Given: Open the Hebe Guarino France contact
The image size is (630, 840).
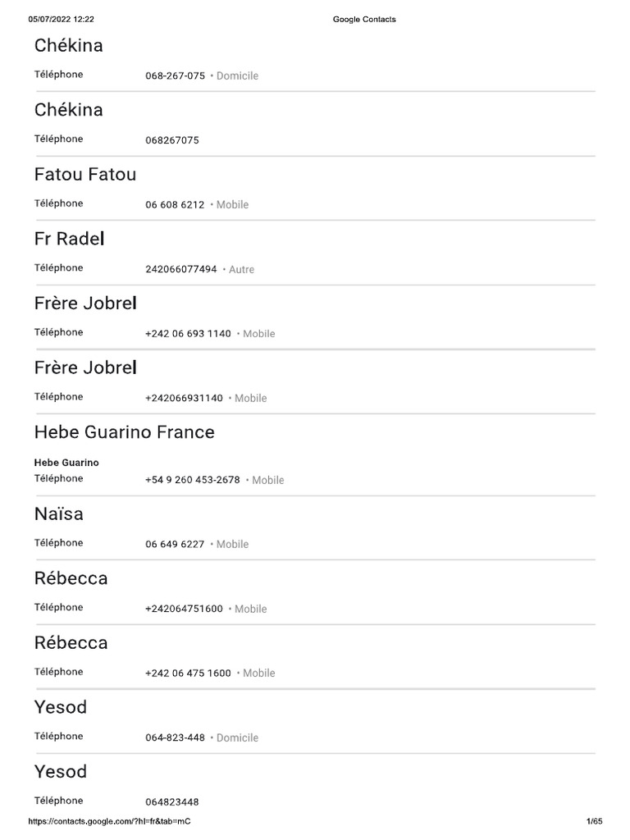Looking at the screenshot, I should pyautogui.click(x=125, y=432).
